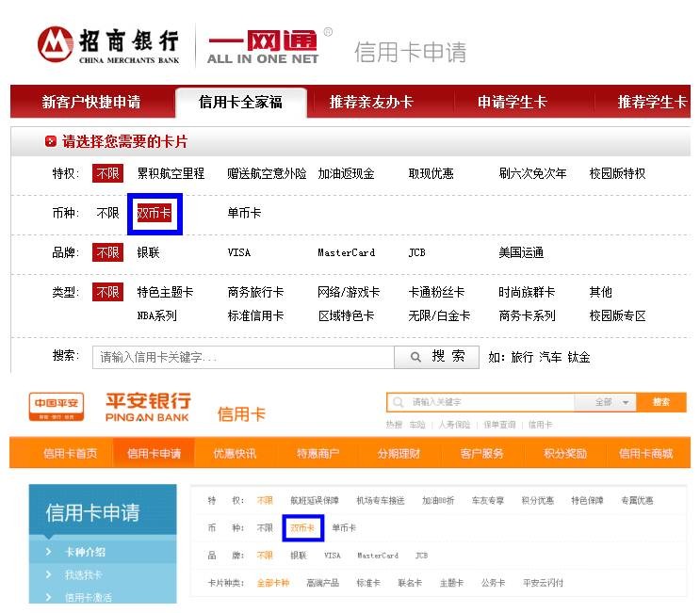Open the 推荐学生卡 tab
The height and width of the screenshot is (613, 700).
[652, 102]
